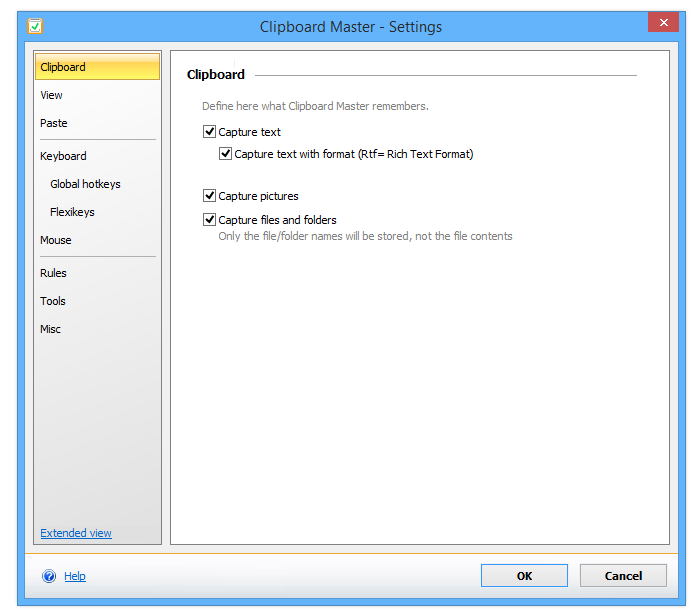The height and width of the screenshot is (612, 696).
Task: Click the 'Only the file/folder names will be stored' note
Action: [365, 236]
